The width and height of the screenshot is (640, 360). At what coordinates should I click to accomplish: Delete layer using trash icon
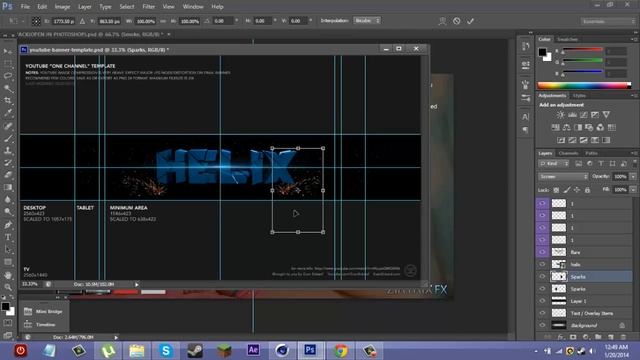coord(623,337)
